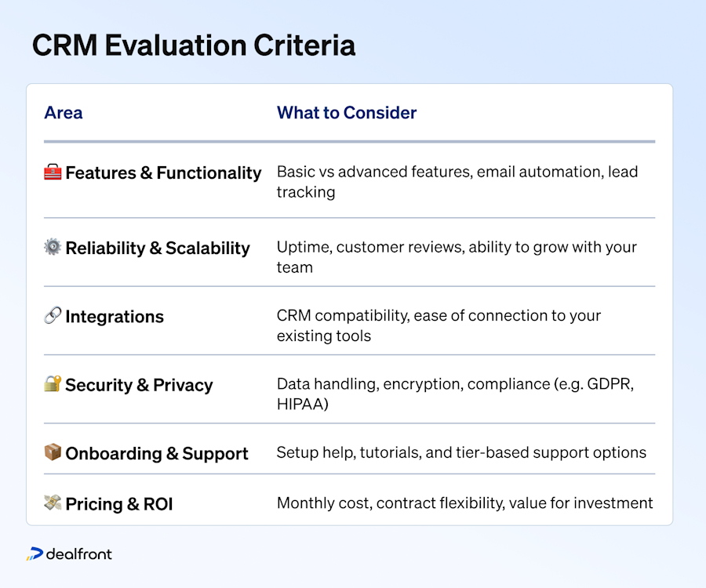The height and width of the screenshot is (588, 706).
Task: Click the Dealfront arrow logo mark
Action: pyautogui.click(x=37, y=554)
